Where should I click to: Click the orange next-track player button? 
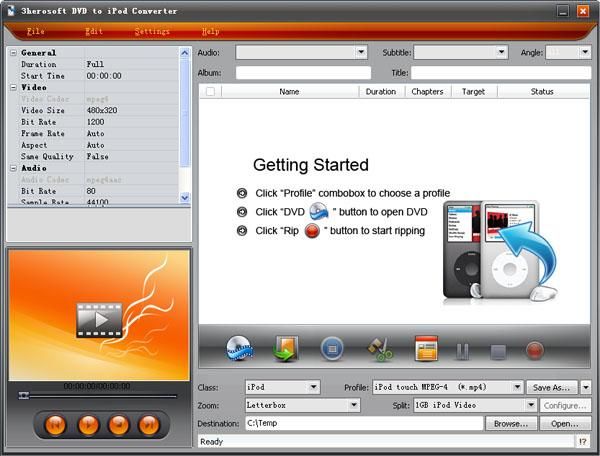(x=149, y=425)
